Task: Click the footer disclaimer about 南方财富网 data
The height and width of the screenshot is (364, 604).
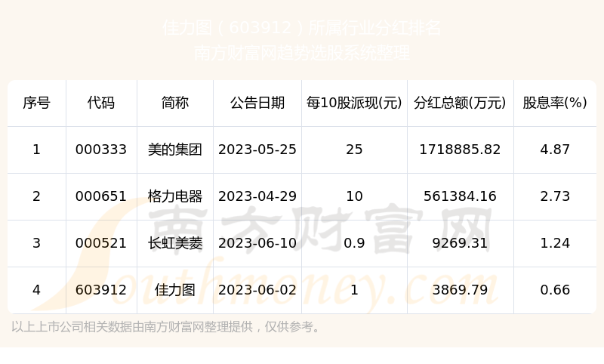Action: (x=165, y=327)
